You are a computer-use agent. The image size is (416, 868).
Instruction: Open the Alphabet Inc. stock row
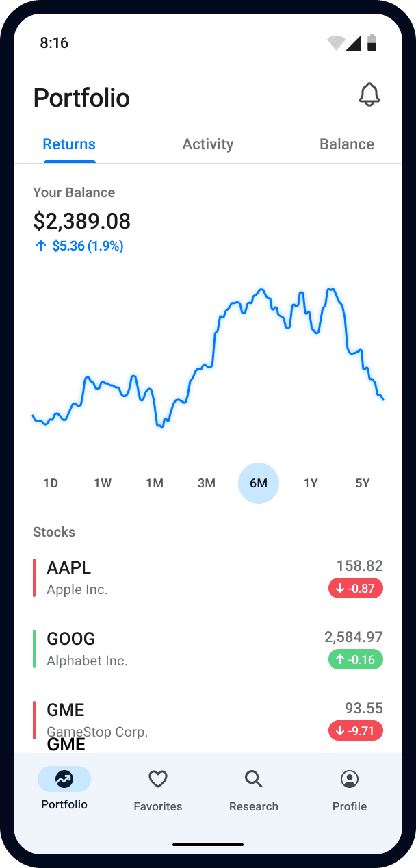tap(171, 649)
